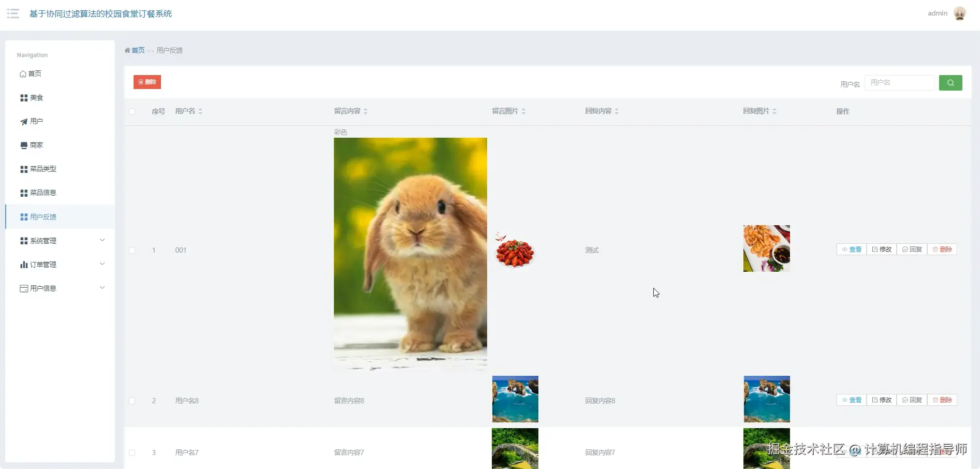Click the 商家 icon in sidebar
Viewport: 980px width, 469px height.
pyautogui.click(x=24, y=145)
